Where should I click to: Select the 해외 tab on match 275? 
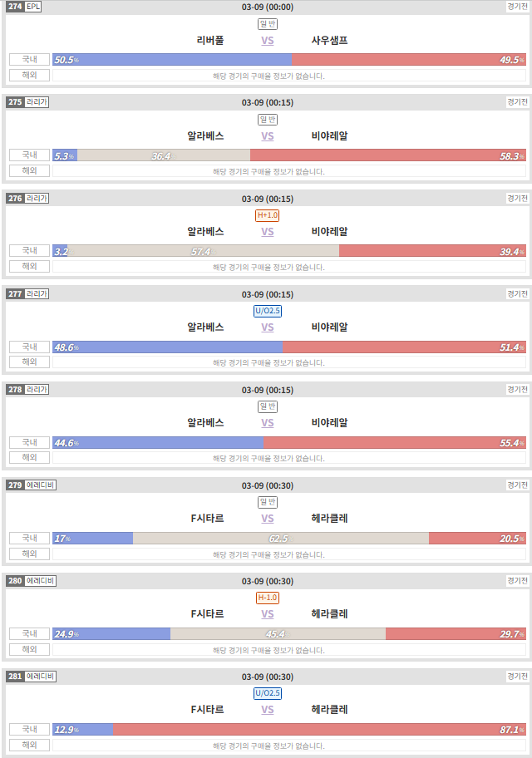29,170
